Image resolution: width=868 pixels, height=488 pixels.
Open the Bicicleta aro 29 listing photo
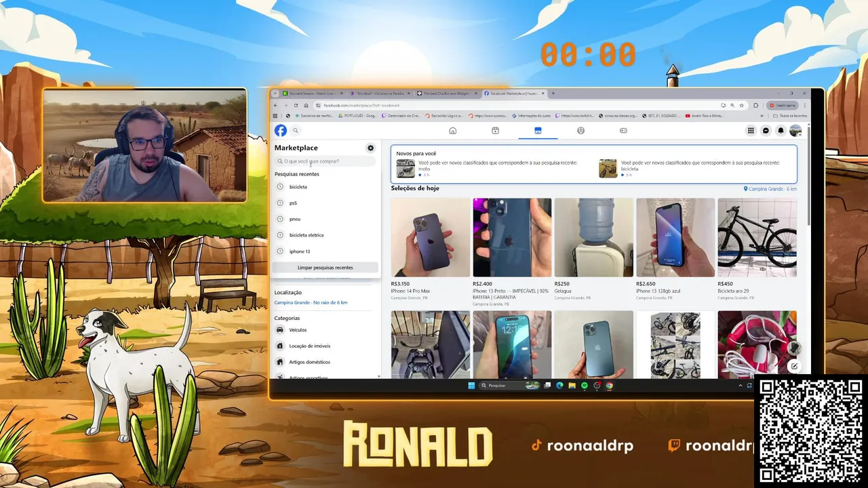click(x=757, y=237)
